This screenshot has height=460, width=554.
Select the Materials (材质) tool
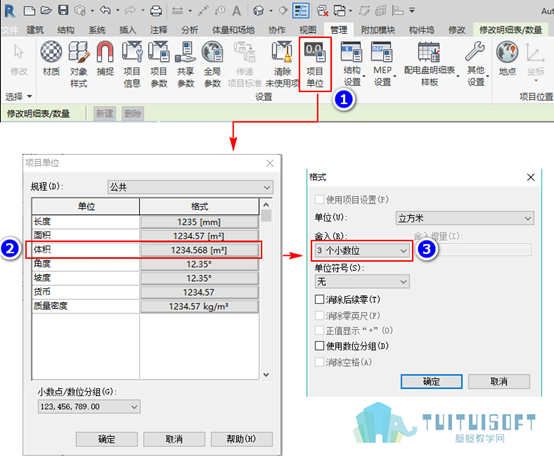pos(51,59)
